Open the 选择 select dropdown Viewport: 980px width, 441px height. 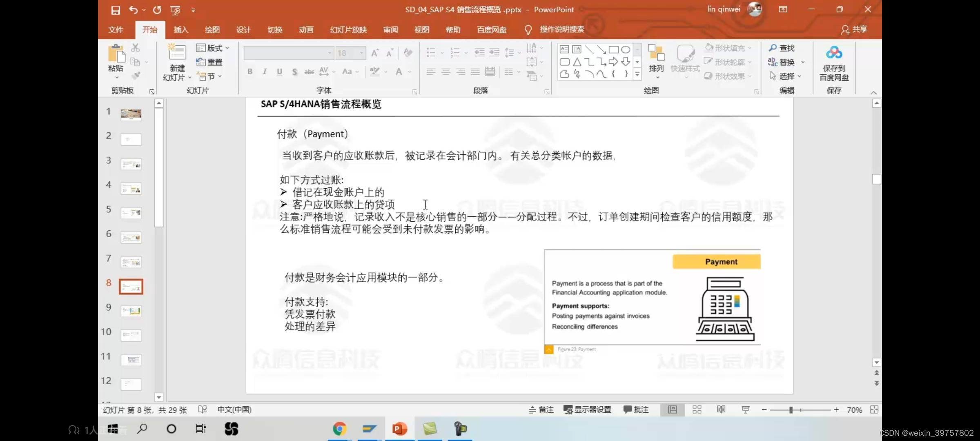[785, 76]
